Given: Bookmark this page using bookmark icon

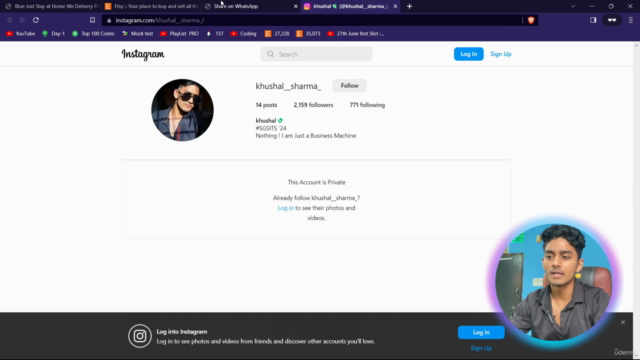Looking at the screenshot, I should [92, 20].
